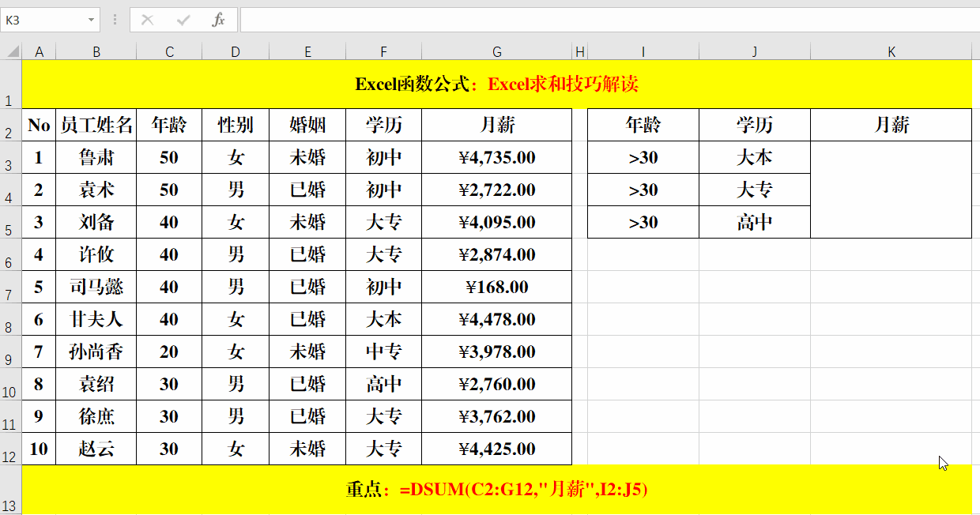Select the cell containing 孙尚香
The image size is (980, 515).
tap(96, 351)
